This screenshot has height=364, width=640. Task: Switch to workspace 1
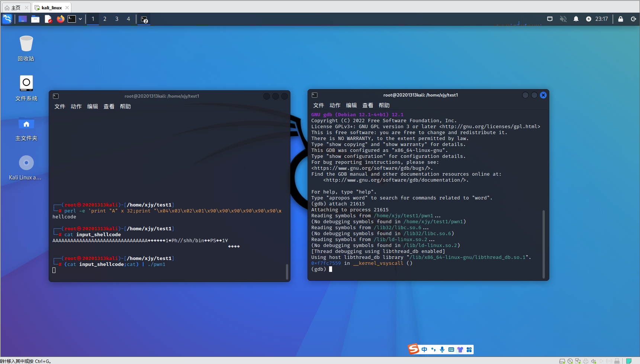coord(93,19)
